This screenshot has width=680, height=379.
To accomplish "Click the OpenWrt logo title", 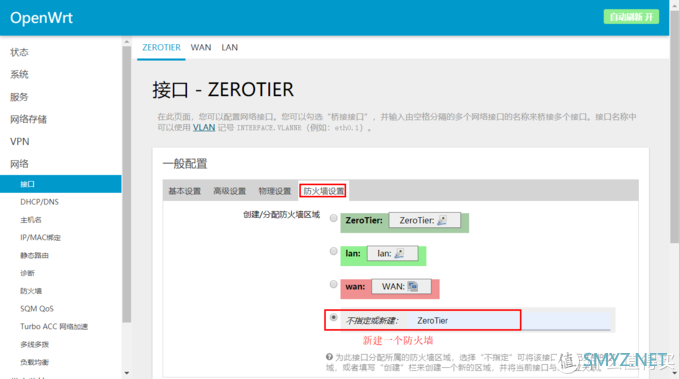I will pyautogui.click(x=41, y=18).
